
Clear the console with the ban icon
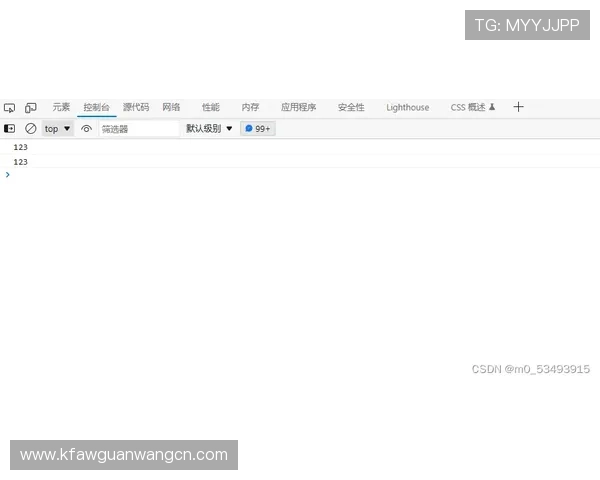pos(31,129)
